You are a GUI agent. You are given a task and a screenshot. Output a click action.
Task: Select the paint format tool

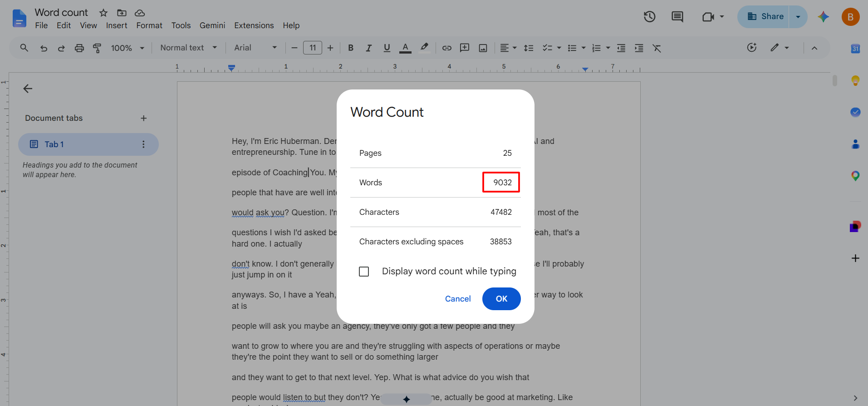(97, 48)
